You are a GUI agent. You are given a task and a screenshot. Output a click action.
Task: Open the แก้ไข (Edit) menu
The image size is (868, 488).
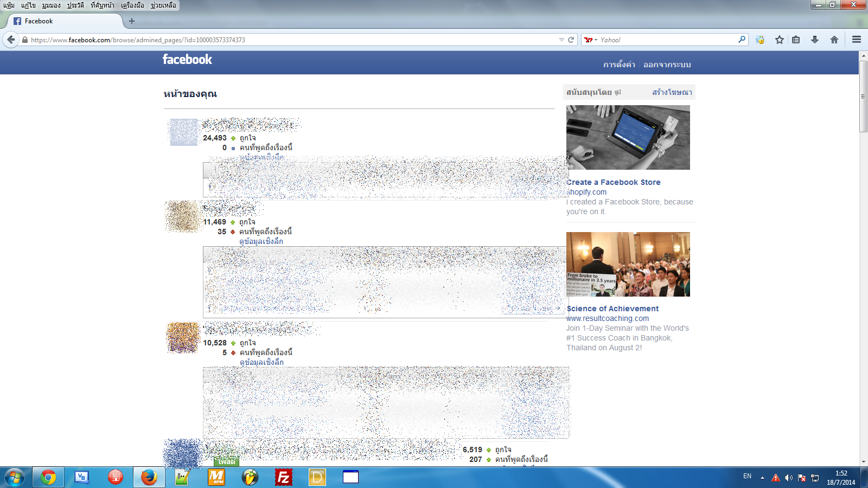click(28, 5)
